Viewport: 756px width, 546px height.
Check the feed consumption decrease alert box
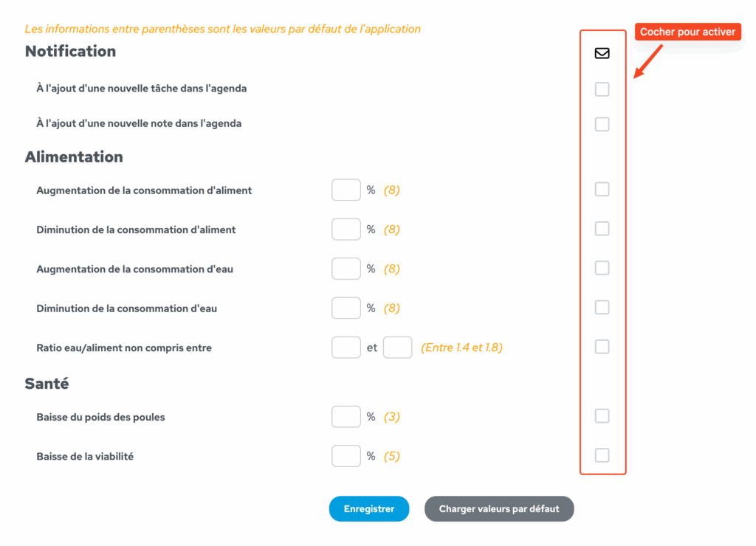click(x=602, y=229)
